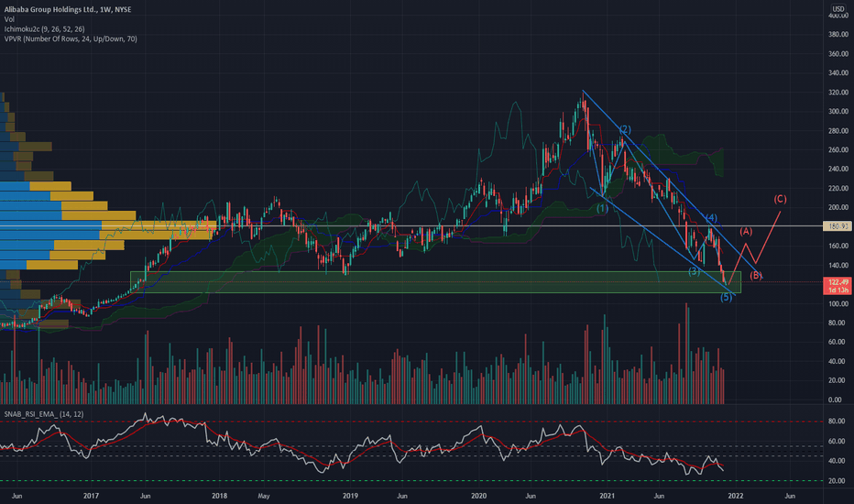Click the 260.00 price axis label
The height and width of the screenshot is (504, 854).
[x=838, y=150]
